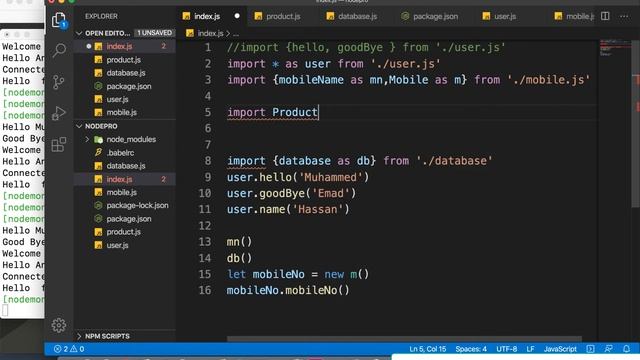
Task: Click 'Hassan' string on line 11
Action: point(318,209)
